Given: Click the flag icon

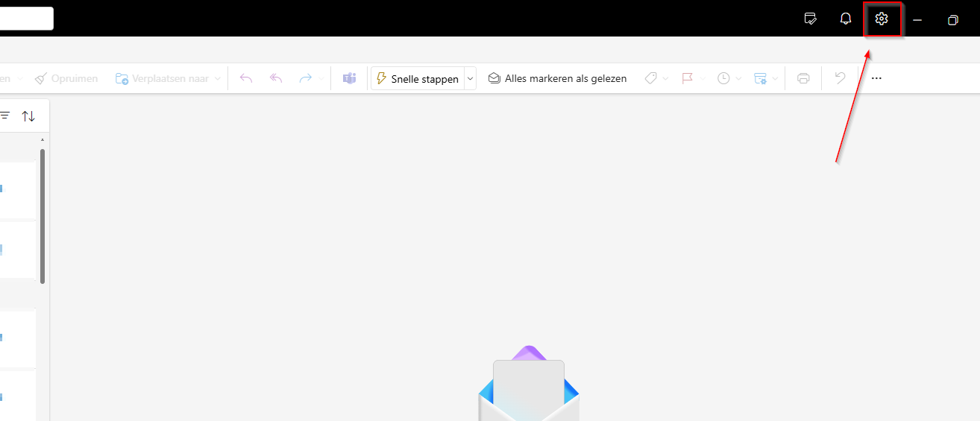Looking at the screenshot, I should pos(688,78).
